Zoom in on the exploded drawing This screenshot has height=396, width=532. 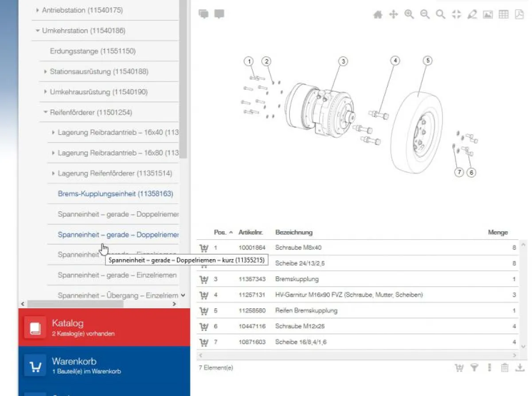(x=409, y=15)
